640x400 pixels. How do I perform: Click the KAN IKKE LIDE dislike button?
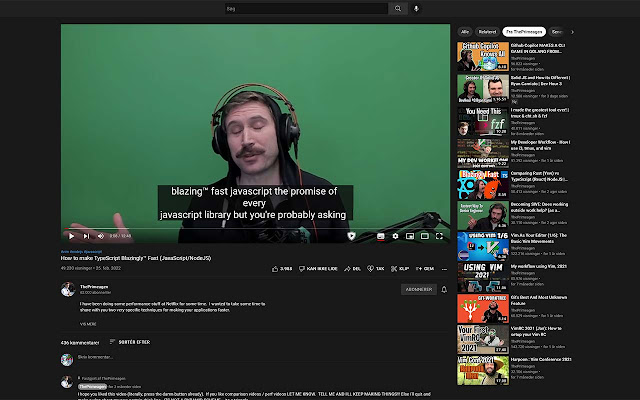(318, 269)
